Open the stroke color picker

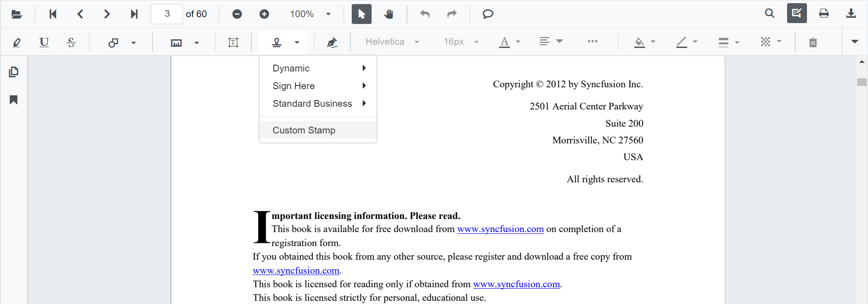(x=687, y=42)
